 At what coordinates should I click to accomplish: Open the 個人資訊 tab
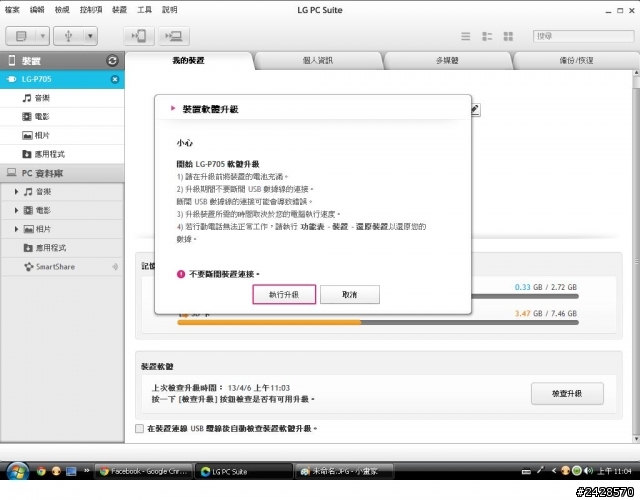coord(318,61)
